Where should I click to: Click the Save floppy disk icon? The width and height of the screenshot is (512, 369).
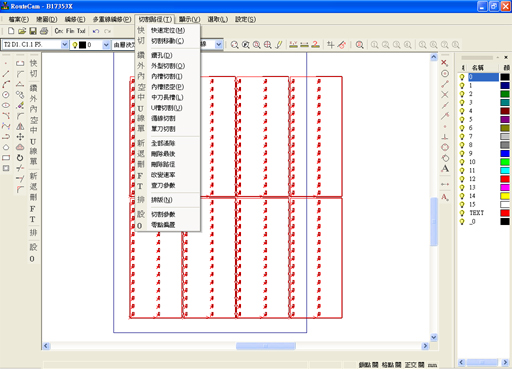coord(33,31)
